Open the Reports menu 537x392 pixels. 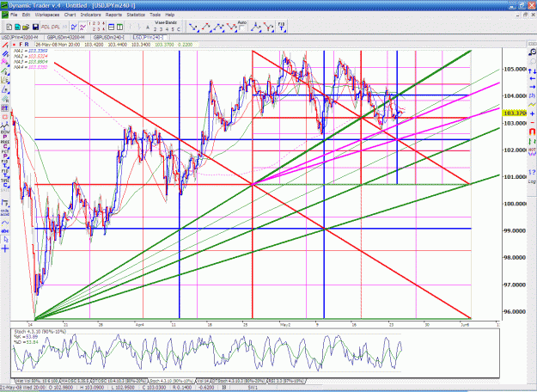113,15
